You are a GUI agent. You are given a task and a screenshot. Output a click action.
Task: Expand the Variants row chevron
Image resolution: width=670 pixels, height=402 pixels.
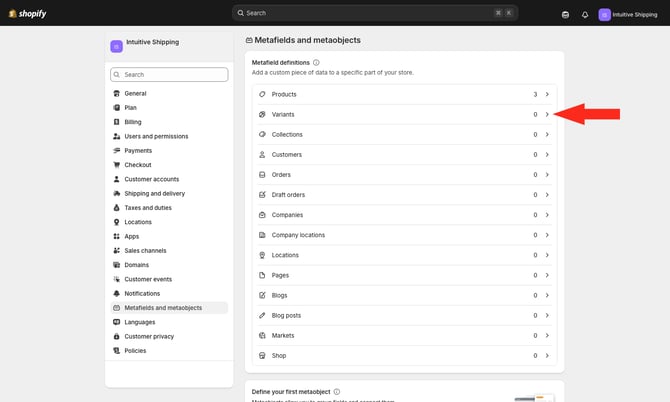pos(547,114)
